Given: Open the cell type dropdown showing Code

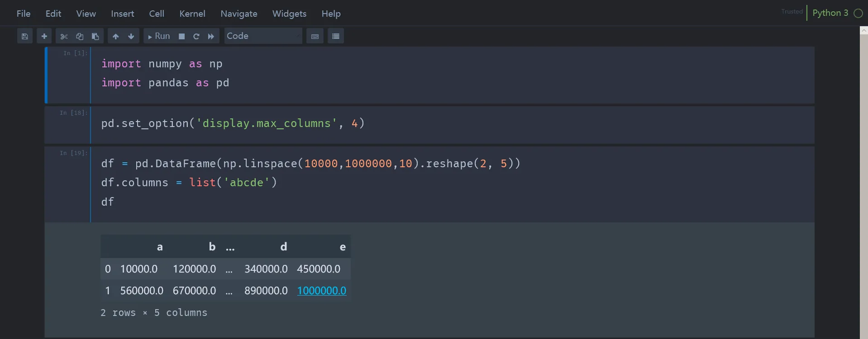Looking at the screenshot, I should [x=263, y=36].
